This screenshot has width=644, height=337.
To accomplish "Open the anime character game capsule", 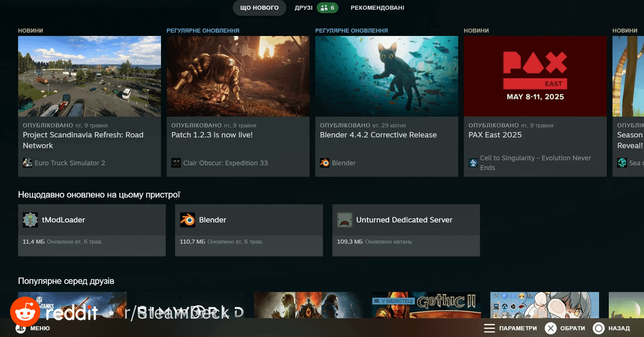I will 545,305.
